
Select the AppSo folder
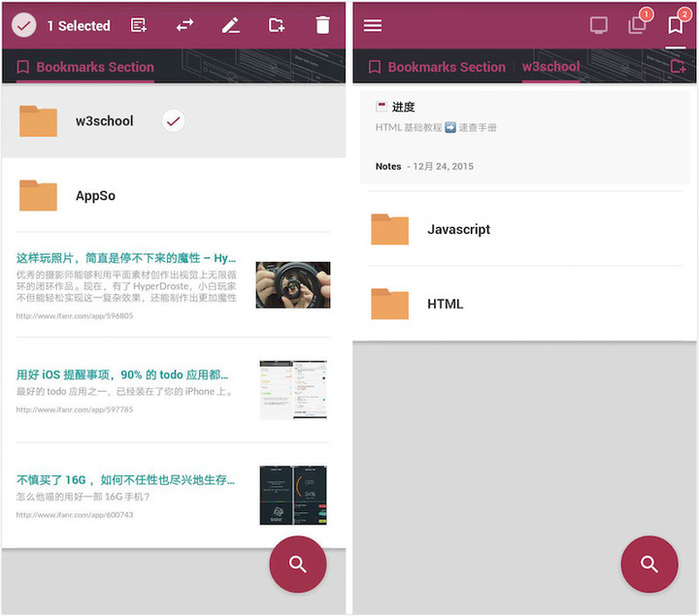pyautogui.click(x=95, y=196)
